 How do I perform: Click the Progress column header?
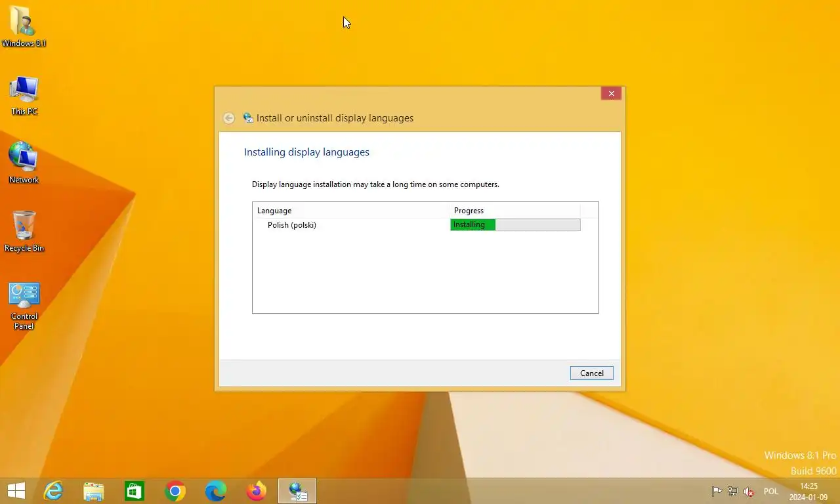pyautogui.click(x=515, y=211)
